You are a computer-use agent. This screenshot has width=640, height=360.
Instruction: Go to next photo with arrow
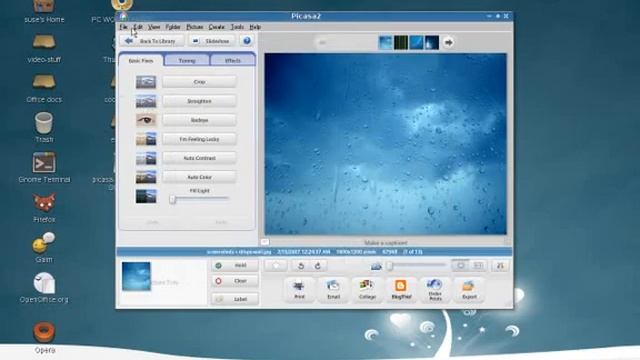click(448, 42)
